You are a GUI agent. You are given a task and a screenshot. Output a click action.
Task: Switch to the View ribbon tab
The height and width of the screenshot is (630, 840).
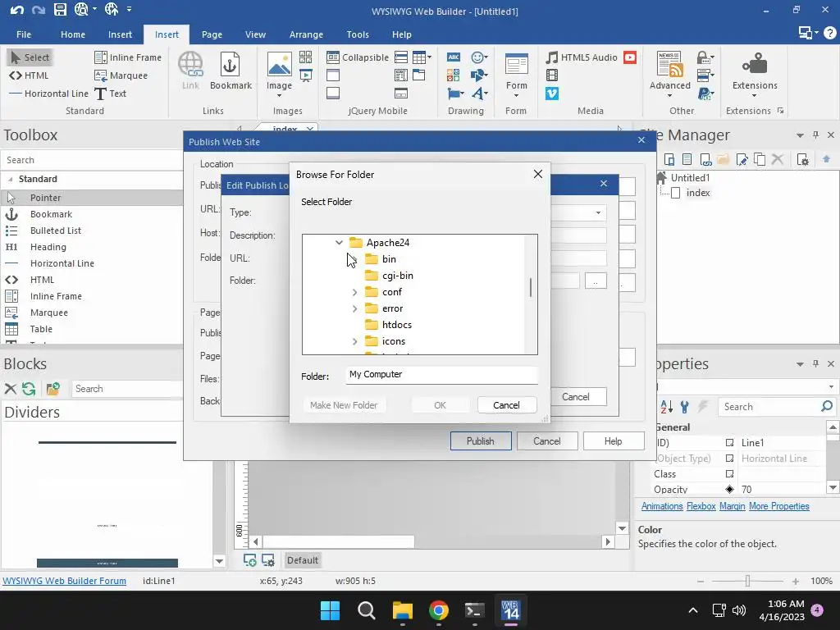255,34
